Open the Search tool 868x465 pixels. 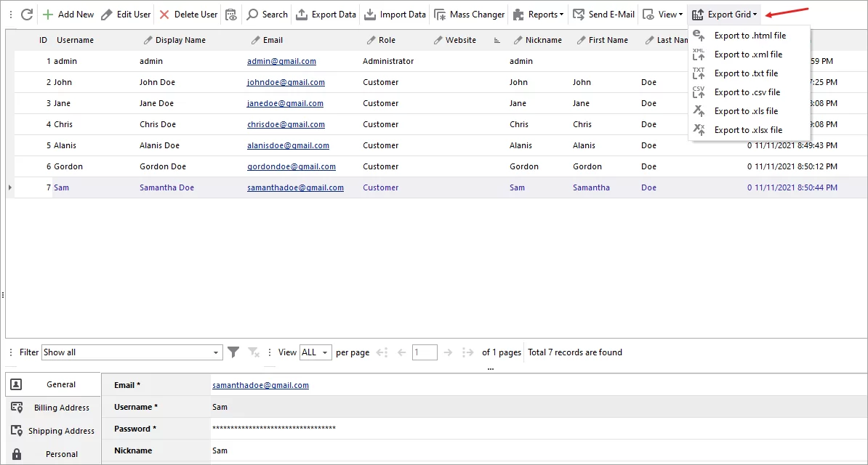pyautogui.click(x=267, y=14)
